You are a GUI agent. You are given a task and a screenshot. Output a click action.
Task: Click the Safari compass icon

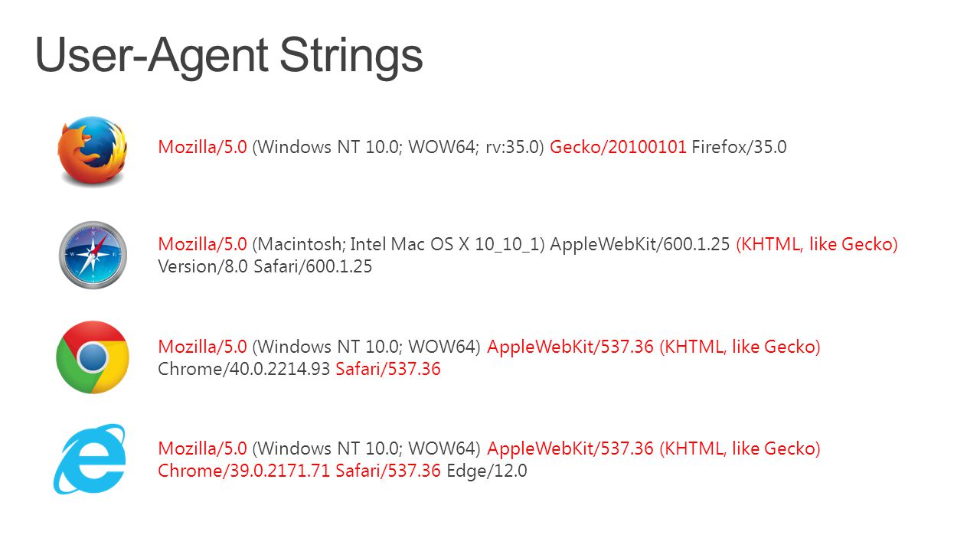tap(93, 255)
